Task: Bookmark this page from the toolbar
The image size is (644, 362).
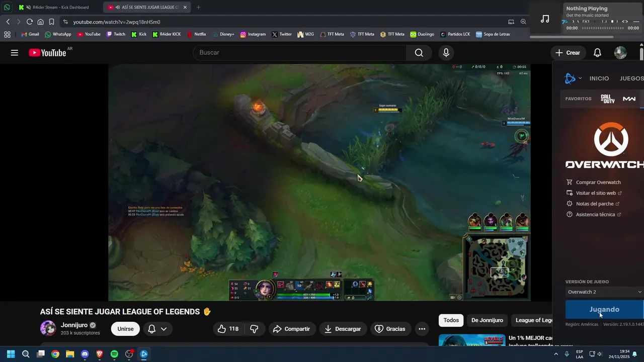Action: 51,22
